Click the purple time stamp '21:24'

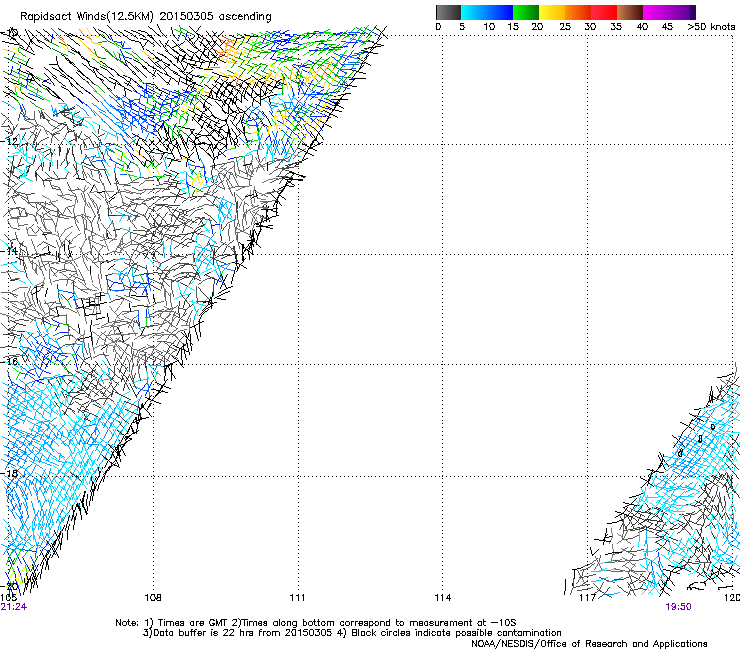[x=14, y=607]
